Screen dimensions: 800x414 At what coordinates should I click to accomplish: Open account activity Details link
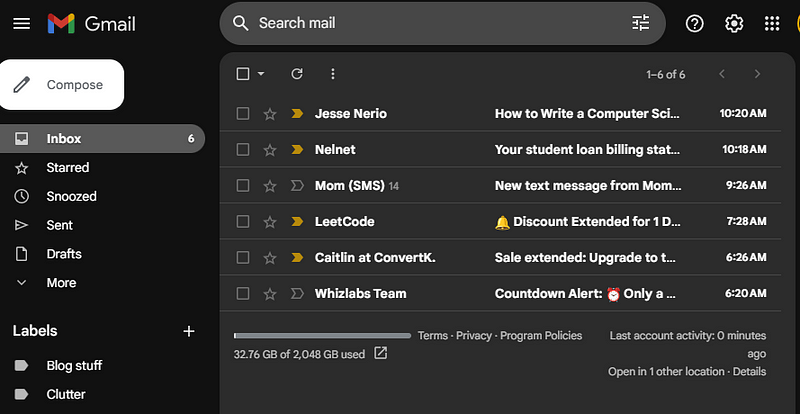point(749,372)
